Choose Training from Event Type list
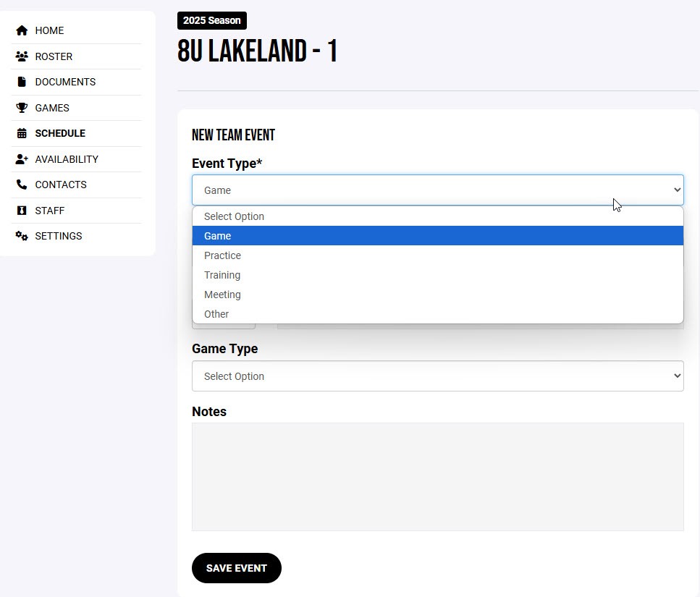 coord(222,275)
